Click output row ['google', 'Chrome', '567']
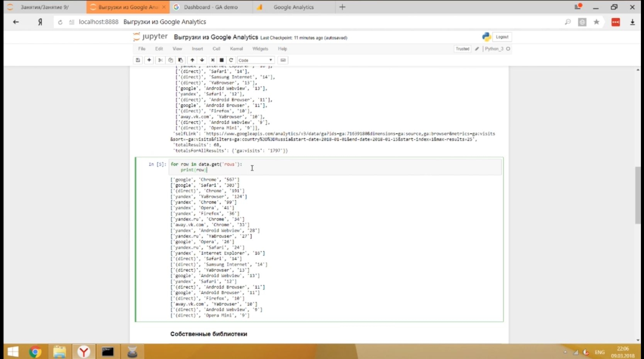The image size is (644, 359). (205, 180)
